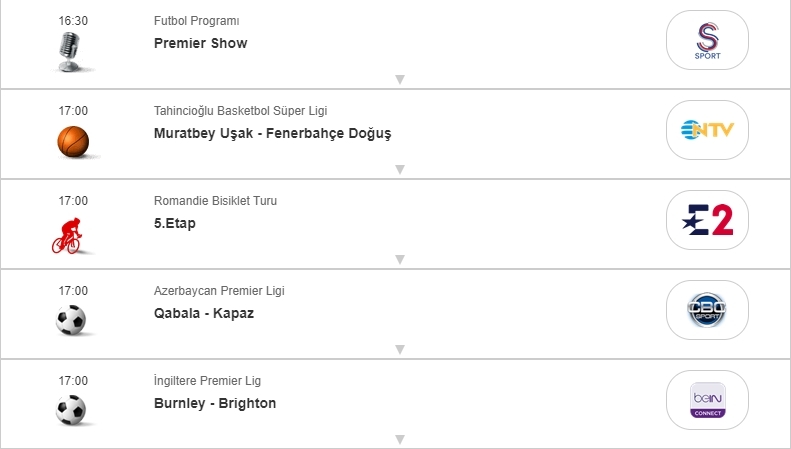Image resolution: width=791 pixels, height=449 pixels.
Task: Open the Eurosport 2 channel logo
Action: coord(707,220)
